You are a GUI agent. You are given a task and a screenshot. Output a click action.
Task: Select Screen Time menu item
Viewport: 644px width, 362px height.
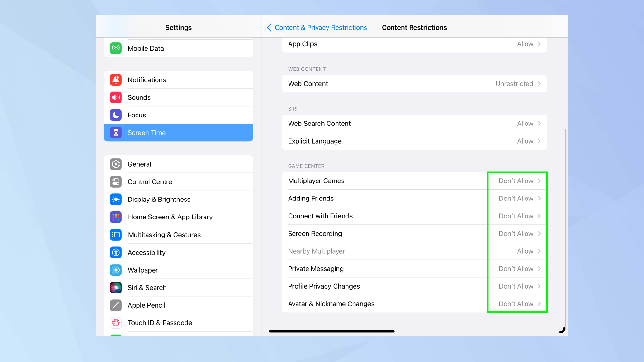[178, 133]
